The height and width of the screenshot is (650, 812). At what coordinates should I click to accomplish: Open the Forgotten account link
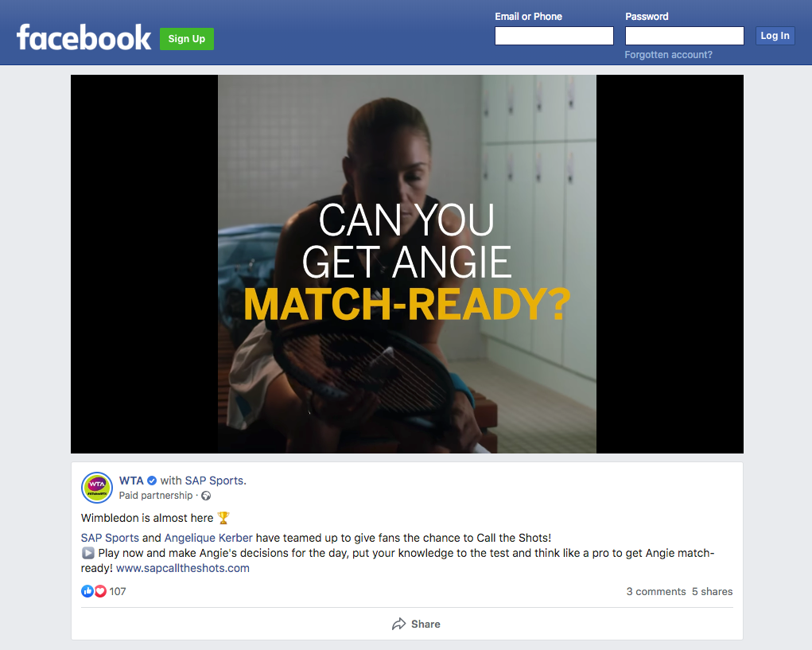[668, 55]
